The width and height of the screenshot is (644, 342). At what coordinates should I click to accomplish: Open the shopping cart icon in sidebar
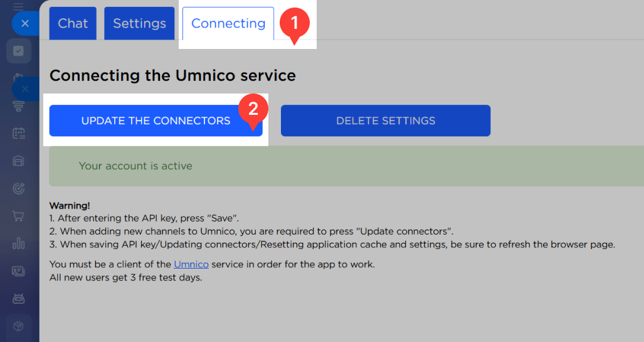(x=18, y=216)
